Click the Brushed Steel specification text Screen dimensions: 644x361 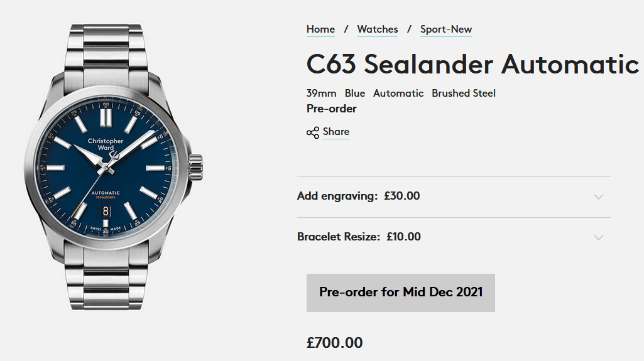(464, 94)
